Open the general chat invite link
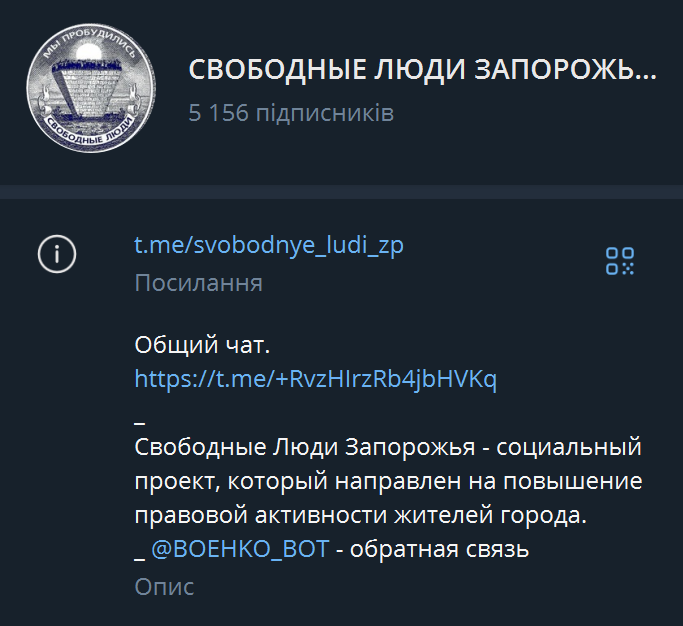The height and width of the screenshot is (626, 683). [315, 379]
